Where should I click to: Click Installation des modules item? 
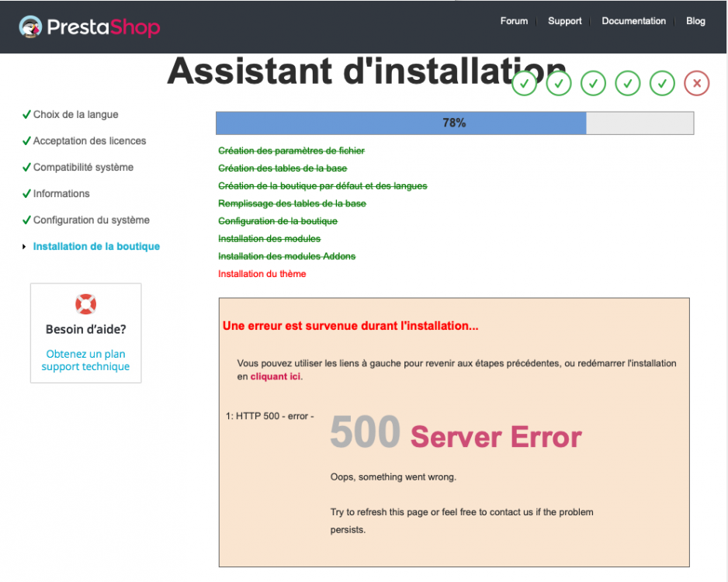(269, 239)
